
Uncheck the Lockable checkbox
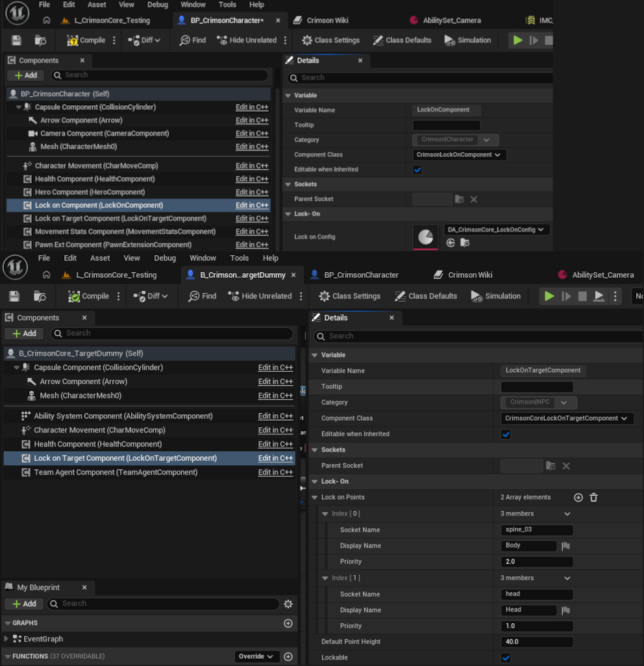(506, 658)
